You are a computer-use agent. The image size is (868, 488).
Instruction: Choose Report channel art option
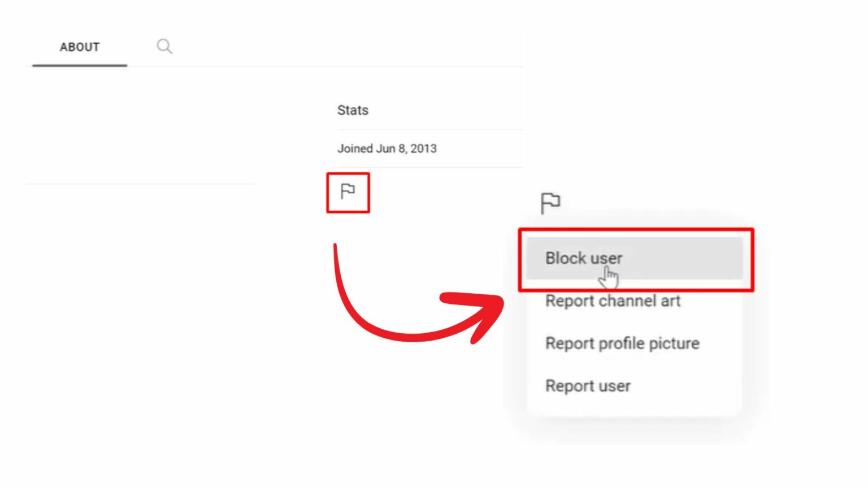click(613, 300)
